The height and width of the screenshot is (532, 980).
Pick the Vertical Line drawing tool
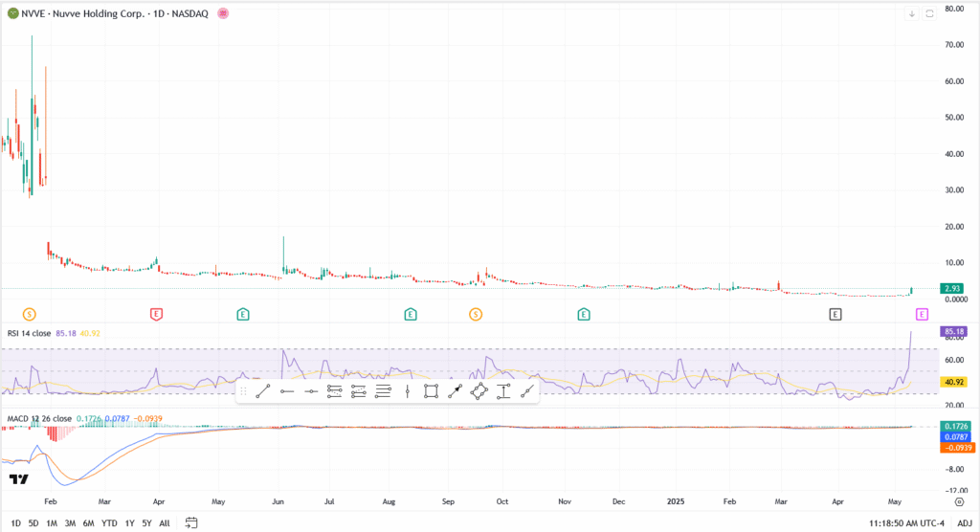[408, 391]
